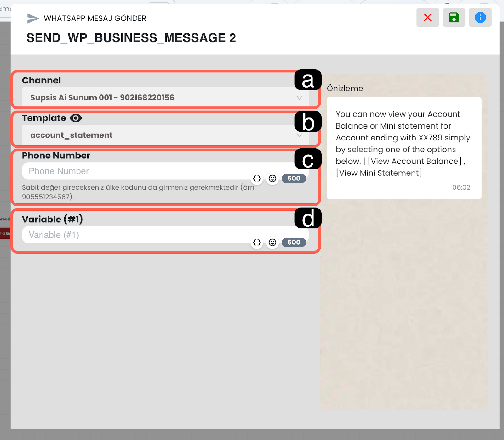Viewport: 504px width, 440px height.
Task: Click the View Mini Statement option in preview
Action: 379,173
